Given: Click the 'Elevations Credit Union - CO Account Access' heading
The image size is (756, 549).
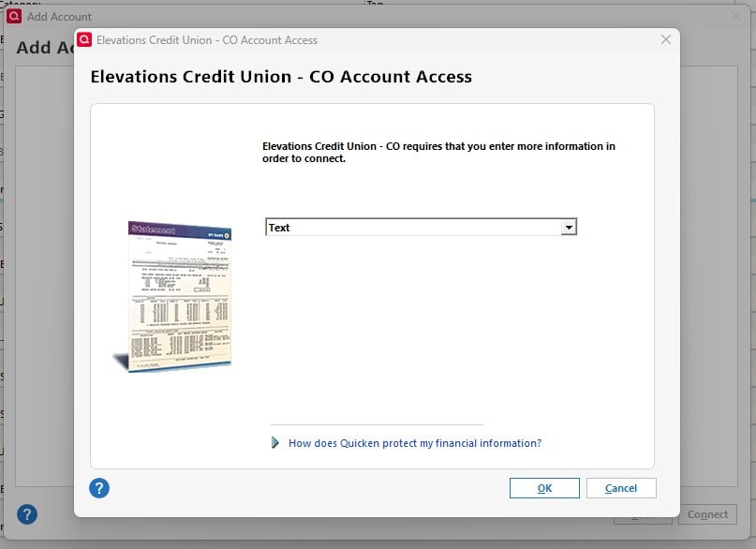Looking at the screenshot, I should (x=281, y=77).
